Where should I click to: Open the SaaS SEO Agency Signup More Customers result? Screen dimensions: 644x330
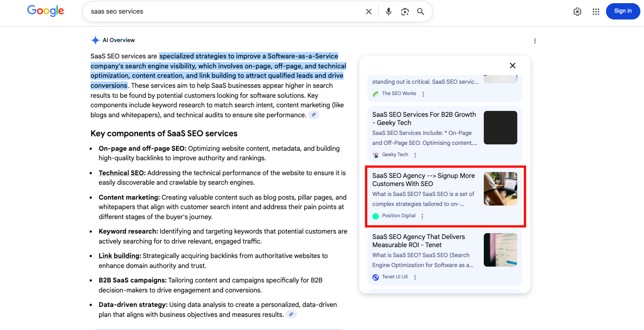pyautogui.click(x=424, y=180)
